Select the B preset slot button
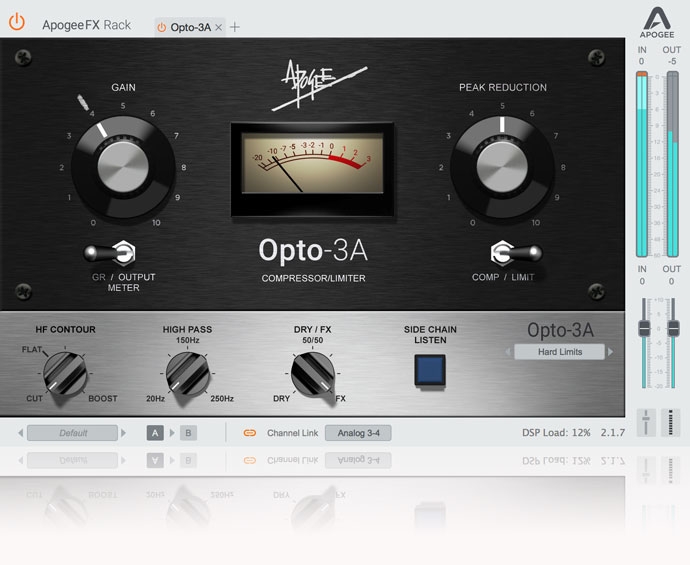Image resolution: width=690 pixels, height=565 pixels. (187, 433)
